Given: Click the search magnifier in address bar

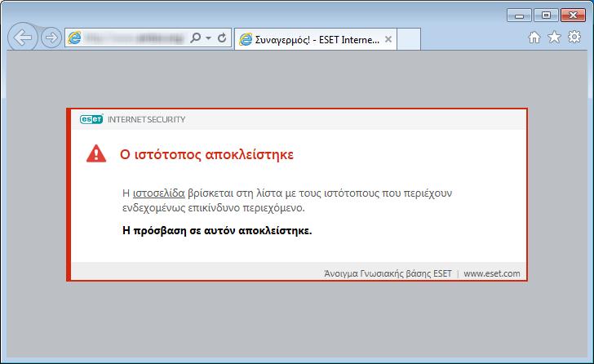Looking at the screenshot, I should (x=196, y=38).
